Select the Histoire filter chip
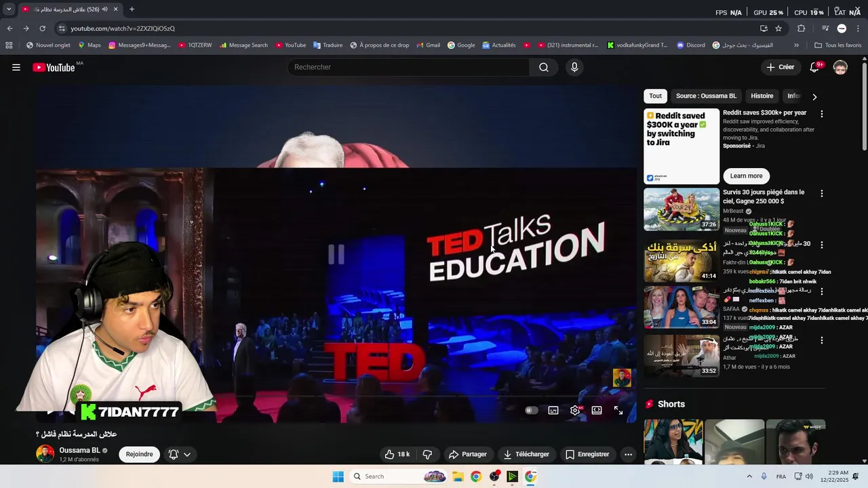868x488 pixels. tap(762, 96)
